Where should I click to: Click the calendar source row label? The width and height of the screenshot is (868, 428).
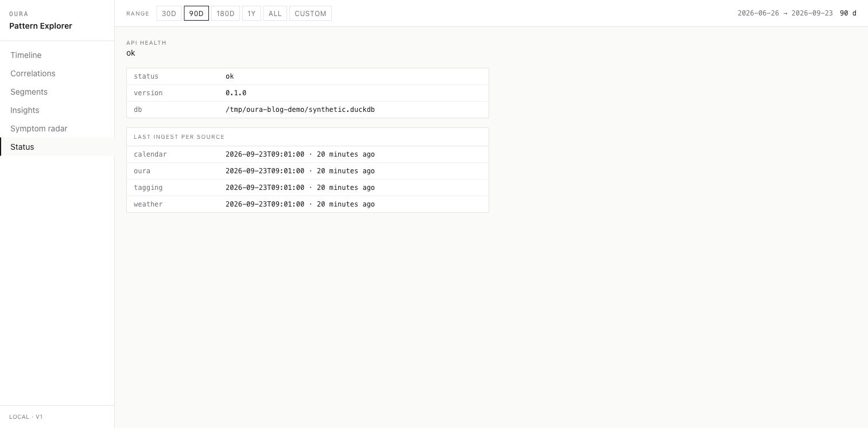tap(150, 154)
